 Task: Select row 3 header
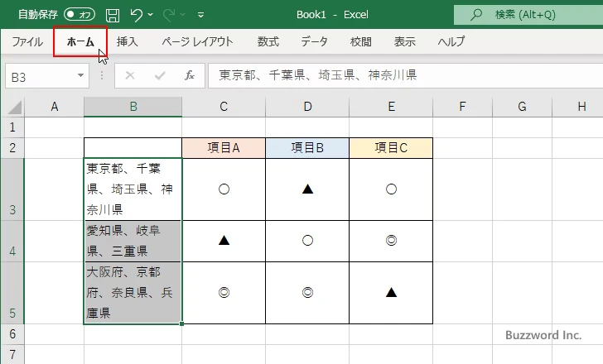12,189
